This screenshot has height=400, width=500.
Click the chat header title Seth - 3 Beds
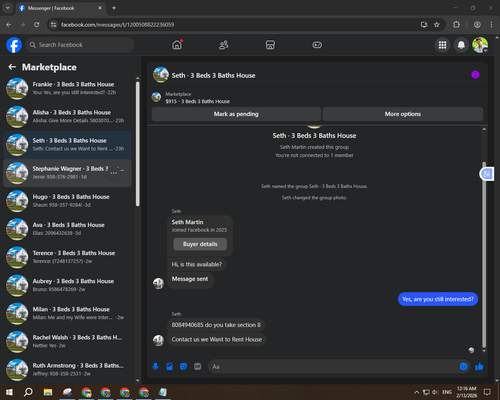(213, 75)
